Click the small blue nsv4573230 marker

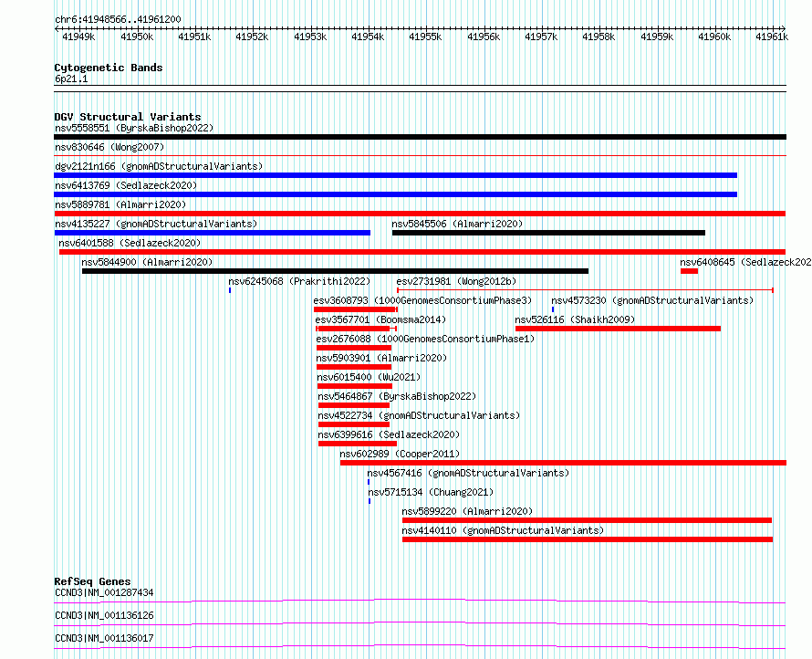[553, 309]
